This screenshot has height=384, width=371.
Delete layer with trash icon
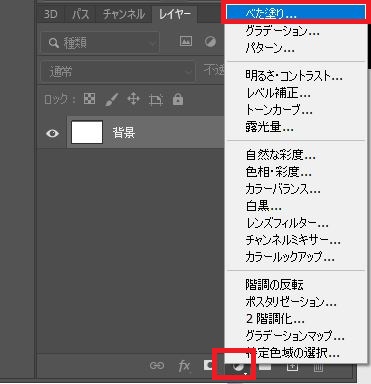point(318,367)
